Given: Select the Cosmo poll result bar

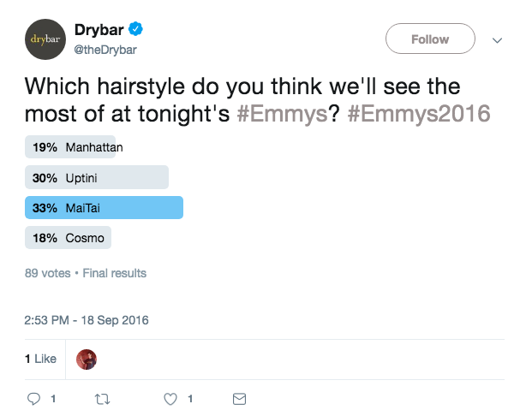Looking at the screenshot, I should [69, 238].
